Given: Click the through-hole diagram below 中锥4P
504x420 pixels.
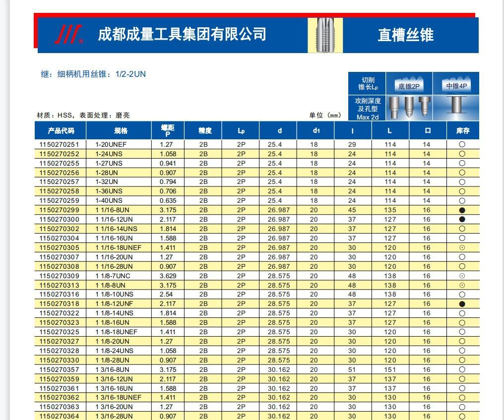Looking at the screenshot, I should click(x=456, y=107).
